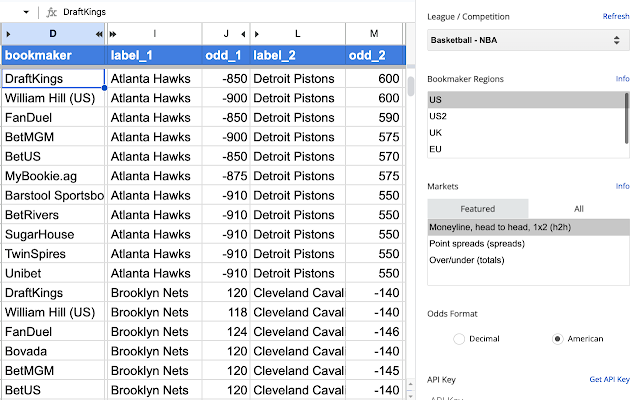640x400 pixels.
Task: Select the BetRivers bookmaker cell
Action: [53, 215]
